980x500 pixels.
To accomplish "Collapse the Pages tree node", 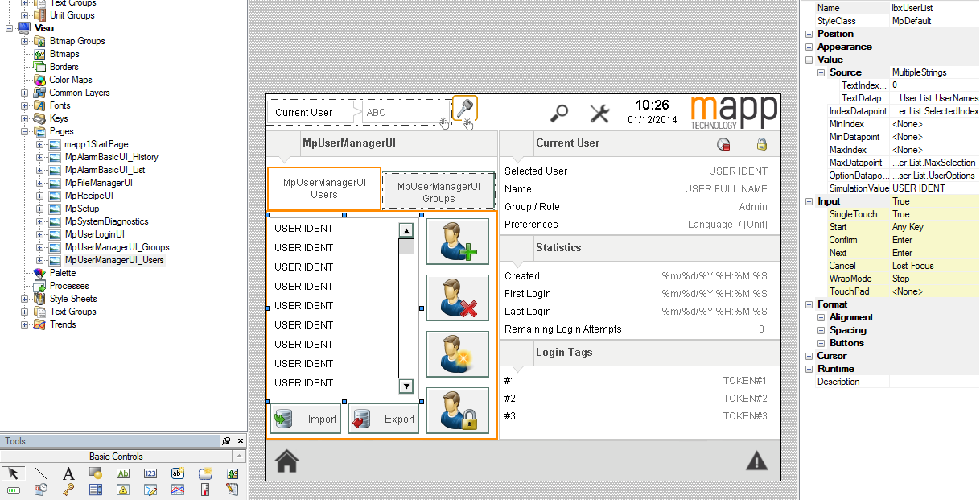I will pyautogui.click(x=25, y=131).
